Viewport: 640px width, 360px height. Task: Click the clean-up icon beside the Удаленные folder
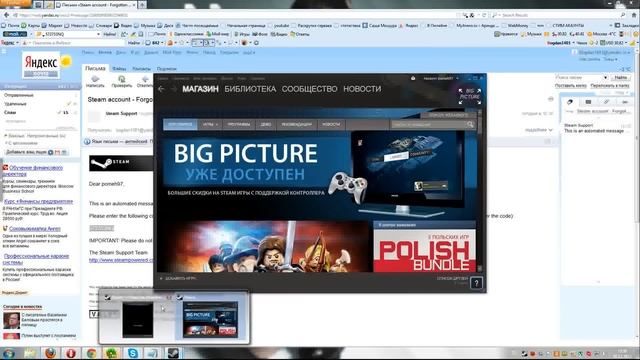[x=69, y=104]
